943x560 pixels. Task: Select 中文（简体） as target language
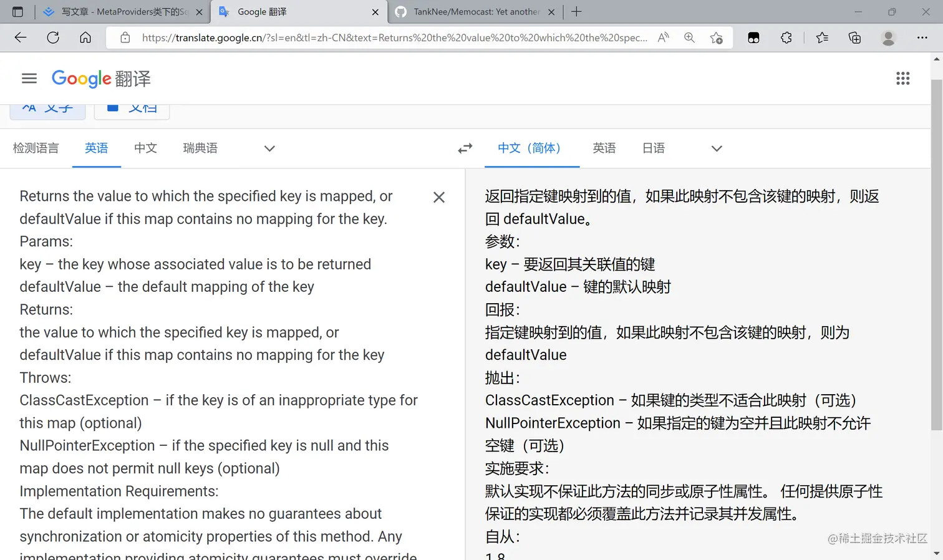(x=532, y=148)
